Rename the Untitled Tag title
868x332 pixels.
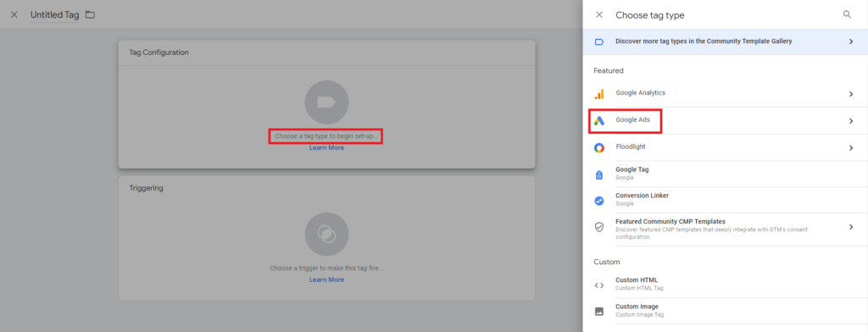[x=55, y=15]
